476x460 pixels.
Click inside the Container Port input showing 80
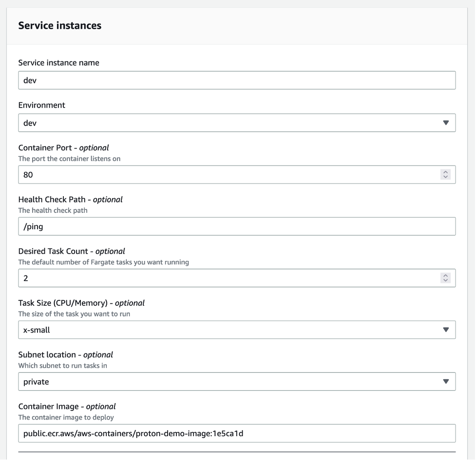(x=195, y=174)
